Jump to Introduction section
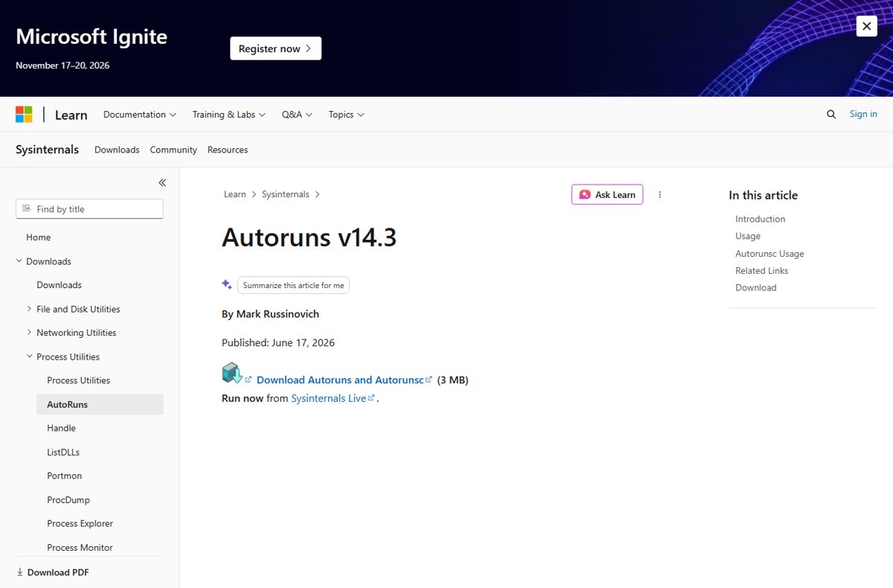The height and width of the screenshot is (588, 893). [x=761, y=219]
